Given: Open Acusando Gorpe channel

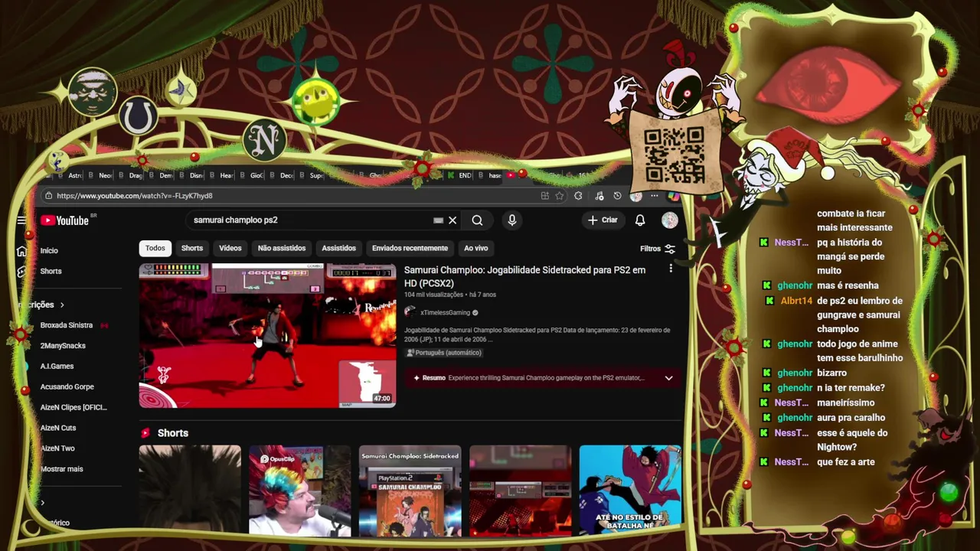Looking at the screenshot, I should (x=67, y=386).
